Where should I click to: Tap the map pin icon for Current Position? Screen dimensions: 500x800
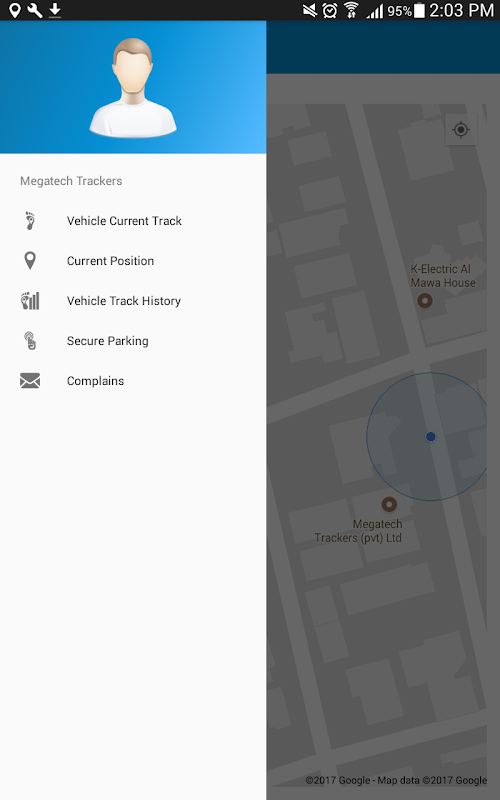30,261
